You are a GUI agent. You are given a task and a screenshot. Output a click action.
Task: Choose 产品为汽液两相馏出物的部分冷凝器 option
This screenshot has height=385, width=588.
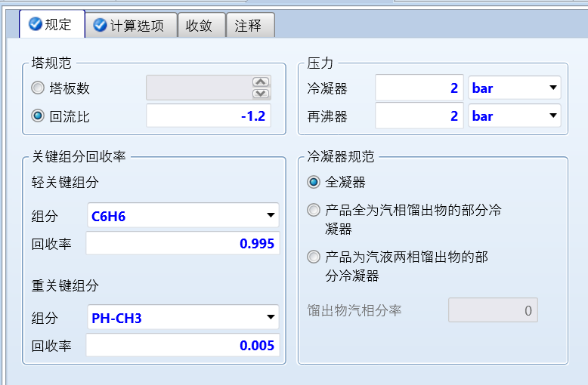314,257
